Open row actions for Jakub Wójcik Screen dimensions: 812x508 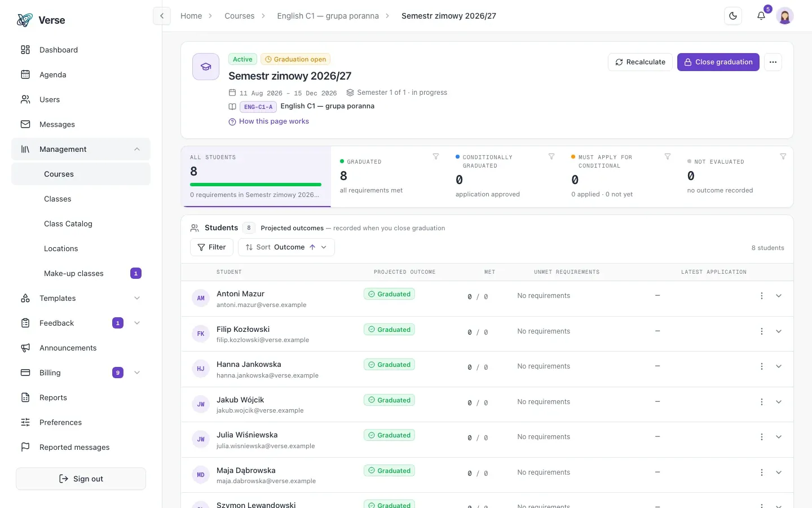point(762,402)
